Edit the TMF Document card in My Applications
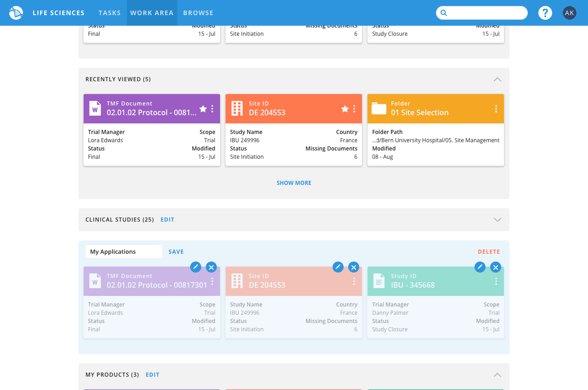Screen dimensions: 588x390 pyautogui.click(x=196, y=267)
